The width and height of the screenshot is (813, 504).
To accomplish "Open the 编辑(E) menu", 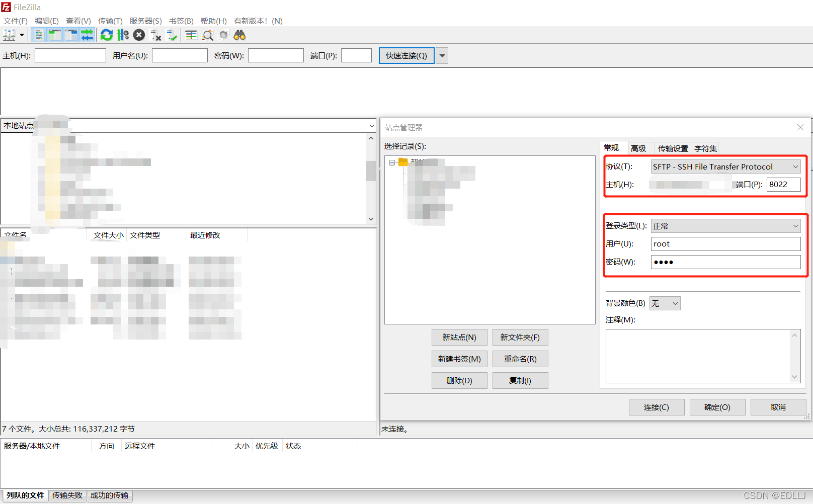I will pos(47,21).
